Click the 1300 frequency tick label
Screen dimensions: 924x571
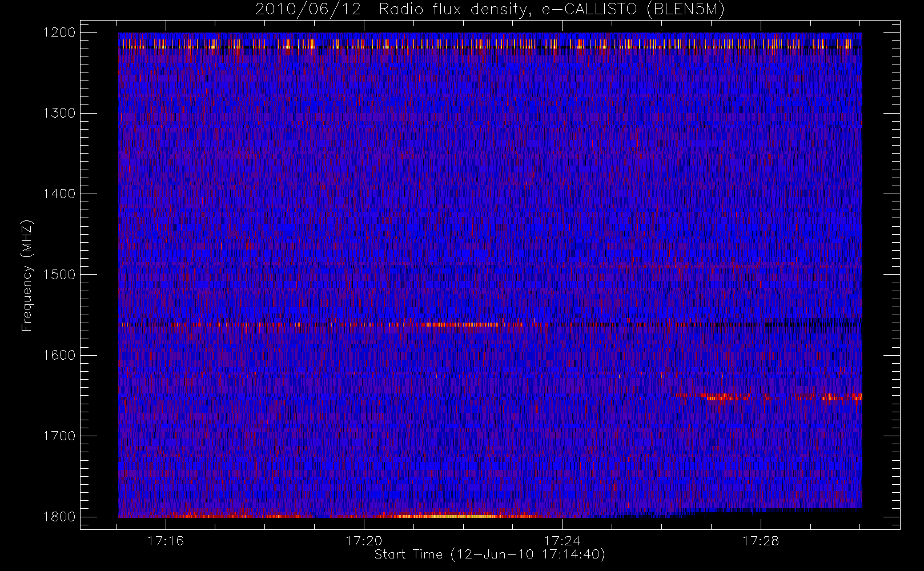click(x=59, y=113)
